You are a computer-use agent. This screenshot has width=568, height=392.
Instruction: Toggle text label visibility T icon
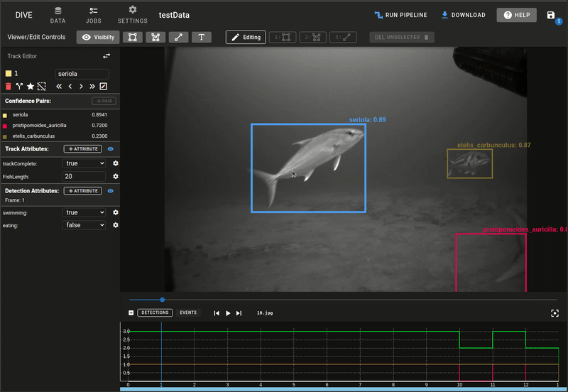(202, 38)
